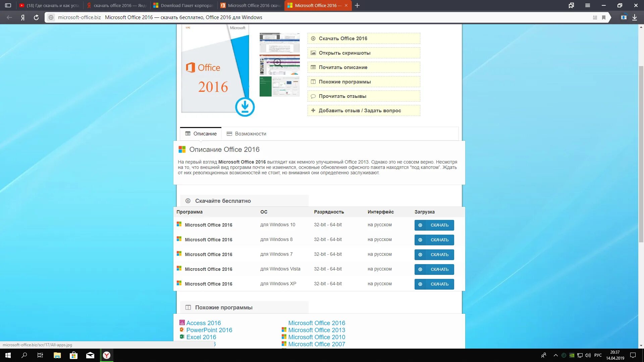Open reader mode icon in address bar
Viewport: 644px width, 362px height.
[595, 17]
